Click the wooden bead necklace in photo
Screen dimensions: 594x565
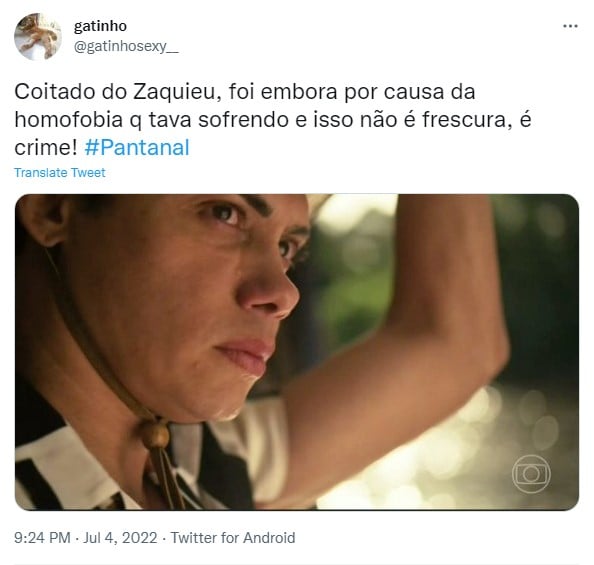[x=155, y=435]
